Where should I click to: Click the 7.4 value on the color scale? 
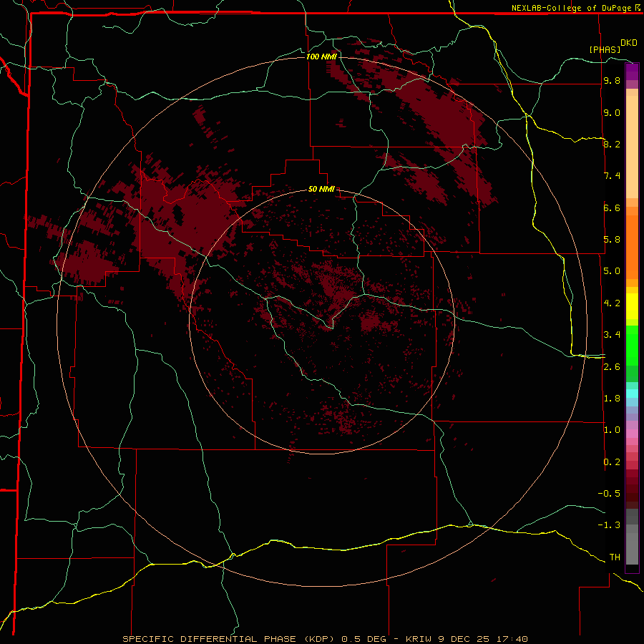tap(612, 176)
